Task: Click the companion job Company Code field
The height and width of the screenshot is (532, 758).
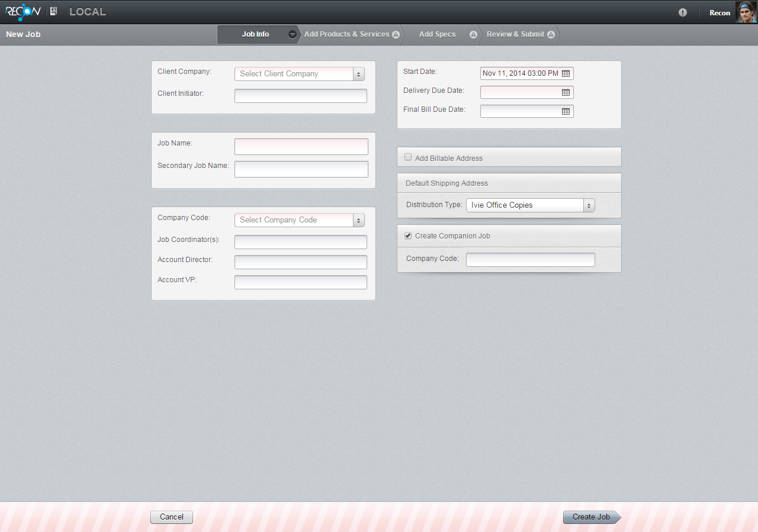Action: pos(531,260)
